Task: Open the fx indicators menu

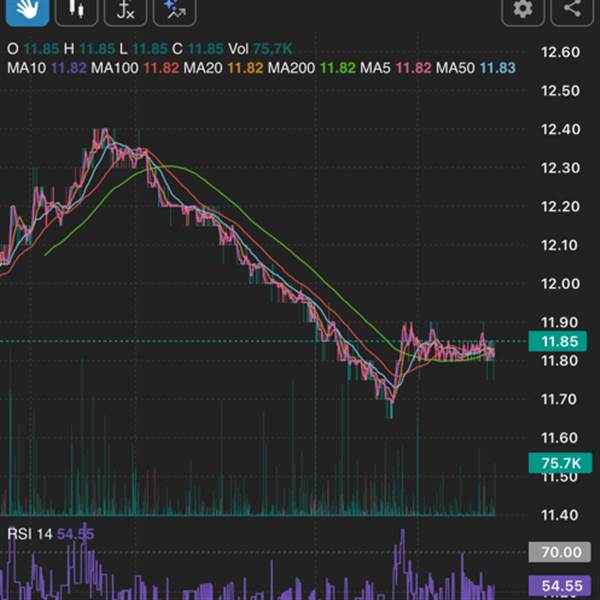Action: [x=125, y=11]
